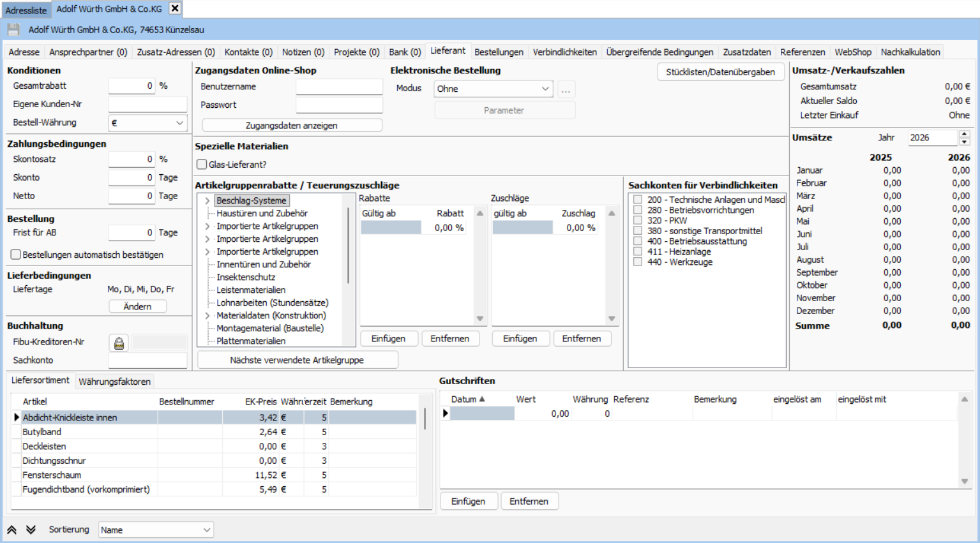Open the Bestellungen tab
Screen dimensions: 980x543
499,52
